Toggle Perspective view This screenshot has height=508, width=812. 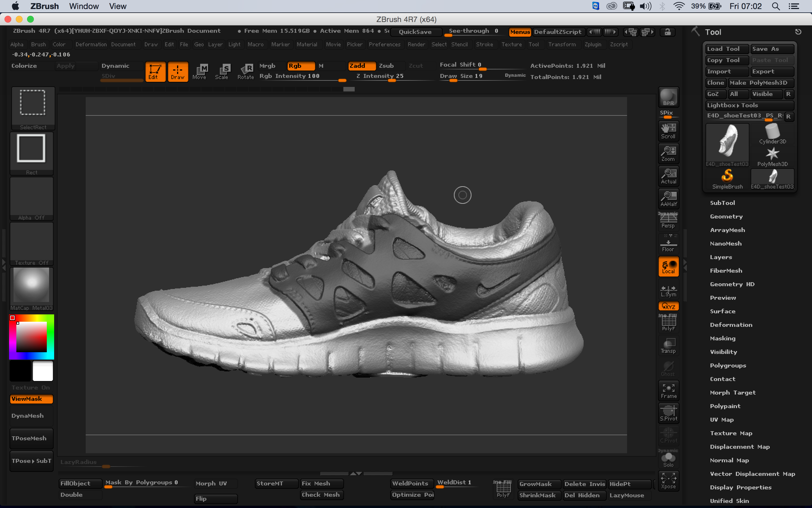point(668,221)
